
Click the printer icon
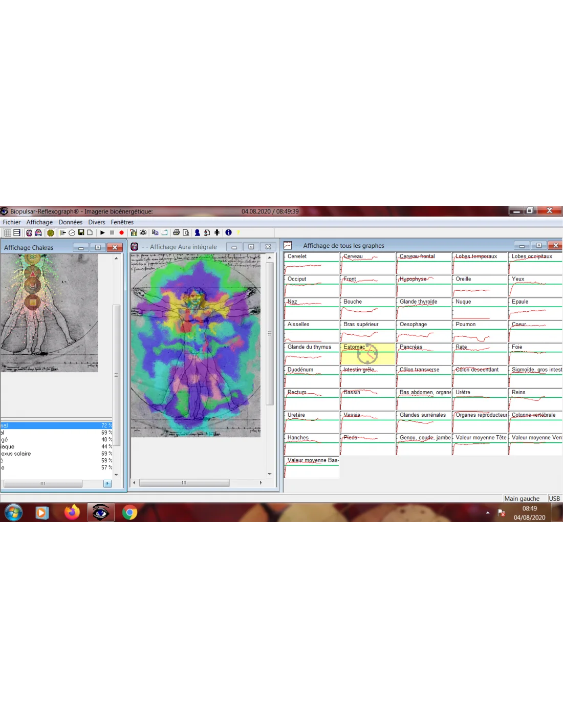pos(176,232)
